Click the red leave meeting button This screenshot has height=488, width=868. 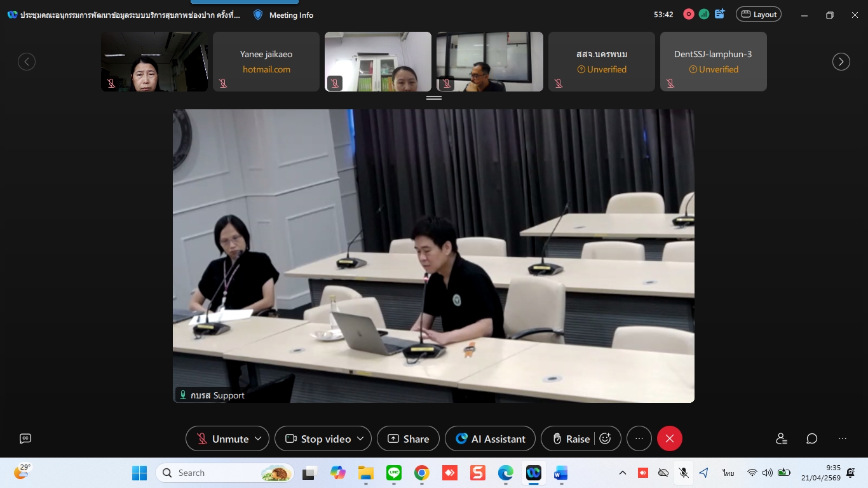point(669,438)
